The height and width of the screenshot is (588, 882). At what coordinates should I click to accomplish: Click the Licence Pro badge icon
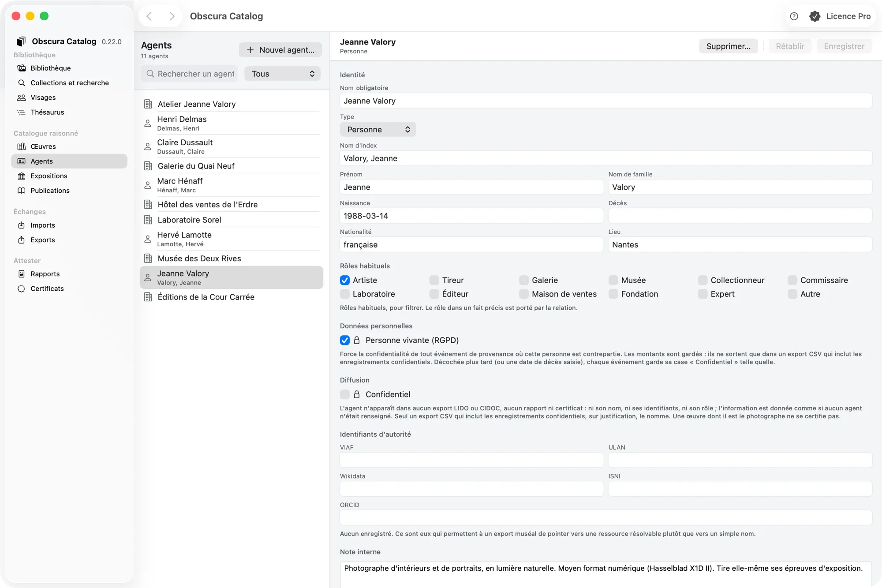tap(815, 16)
